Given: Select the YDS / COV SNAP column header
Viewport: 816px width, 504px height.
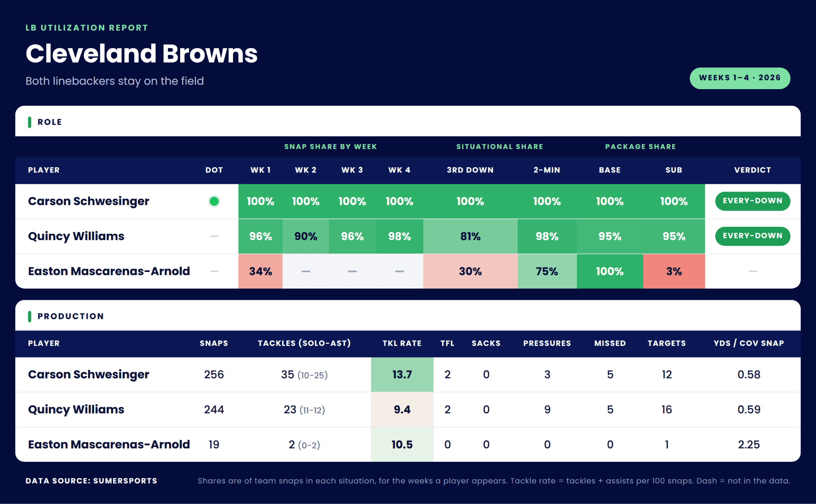Looking at the screenshot, I should 749,343.
